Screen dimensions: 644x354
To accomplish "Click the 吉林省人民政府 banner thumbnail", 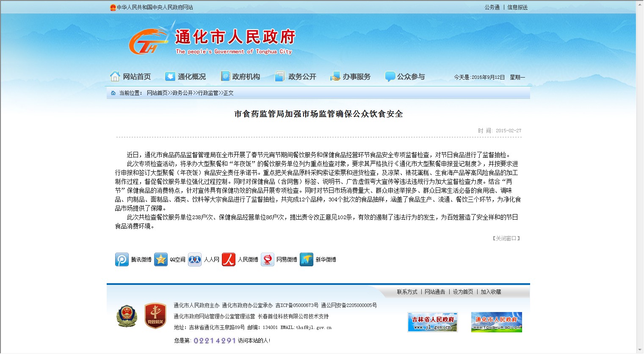I will coord(432,322).
